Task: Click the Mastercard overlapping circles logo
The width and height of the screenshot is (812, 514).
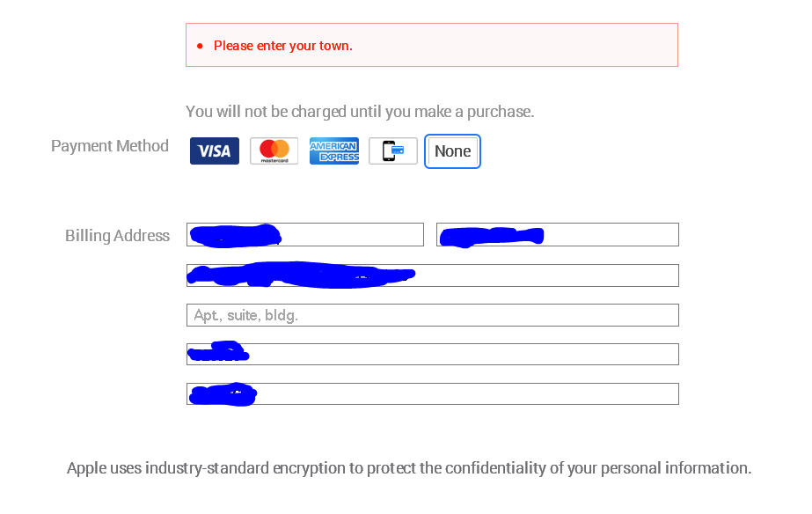Action: 274,151
